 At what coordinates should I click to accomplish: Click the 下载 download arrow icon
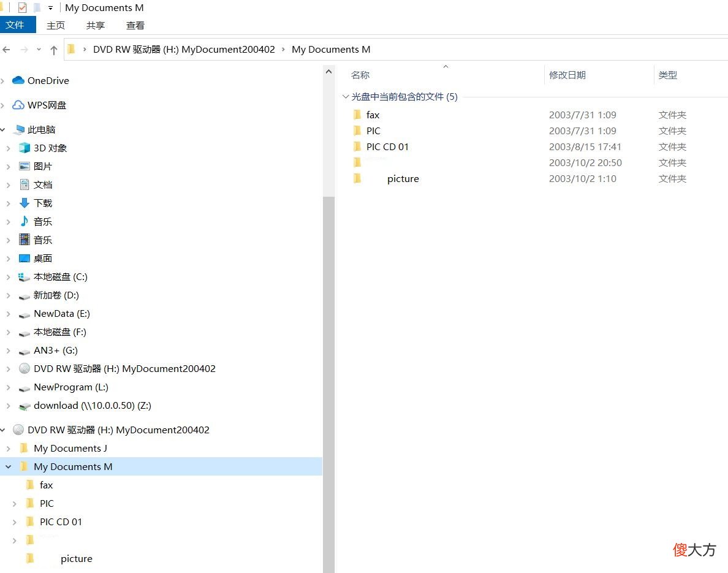(25, 203)
